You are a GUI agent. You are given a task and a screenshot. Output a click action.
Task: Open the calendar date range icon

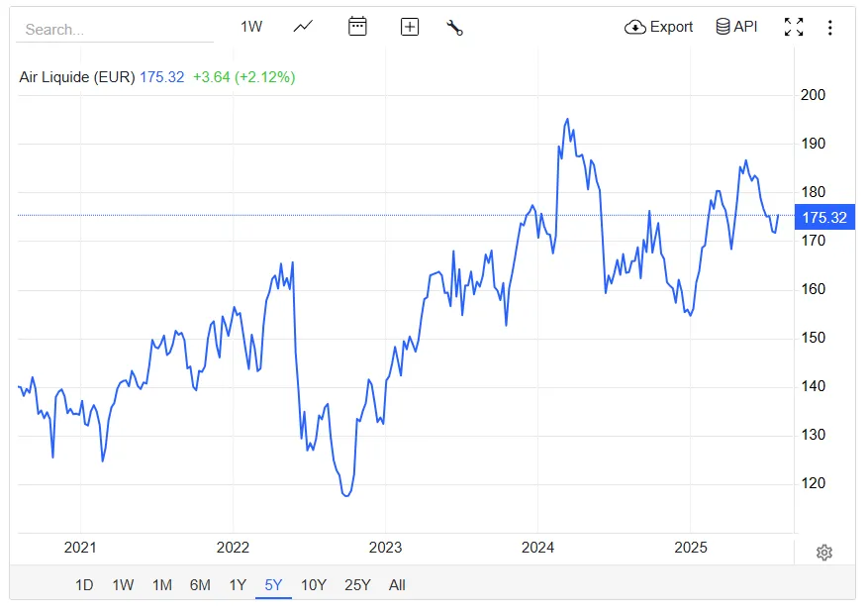[x=357, y=27]
